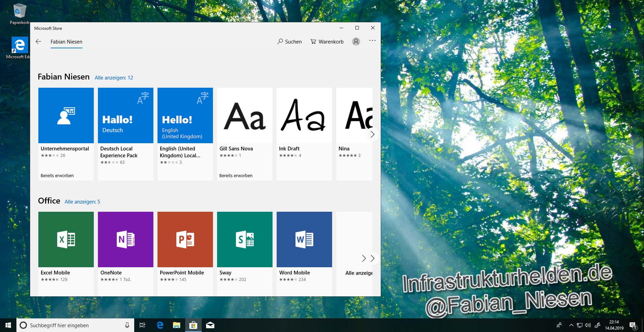
Task: Click the 'Sway' title text
Action: tap(225, 273)
